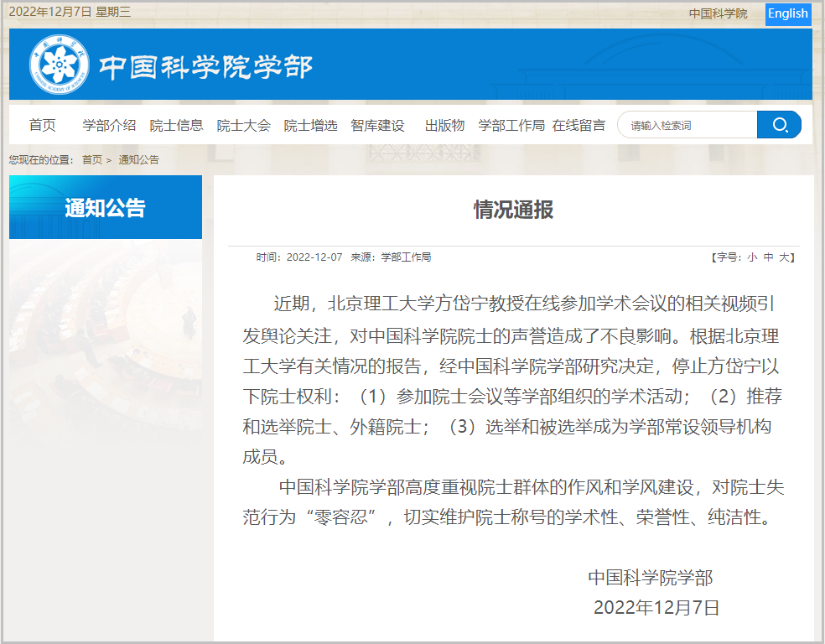This screenshot has height=644, width=825.
Task: Click the Chinese Academy of Sciences emblem logo
Action: coord(57,63)
